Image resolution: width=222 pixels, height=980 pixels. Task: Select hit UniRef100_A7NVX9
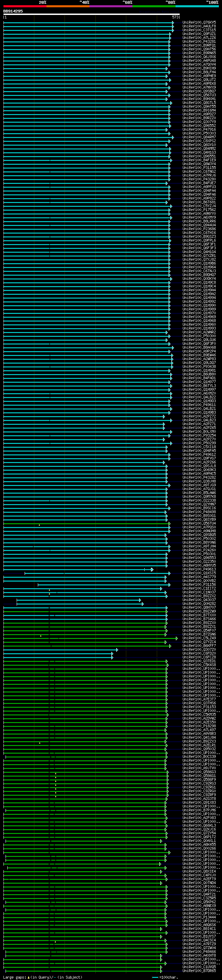pyautogui.click(x=199, y=88)
